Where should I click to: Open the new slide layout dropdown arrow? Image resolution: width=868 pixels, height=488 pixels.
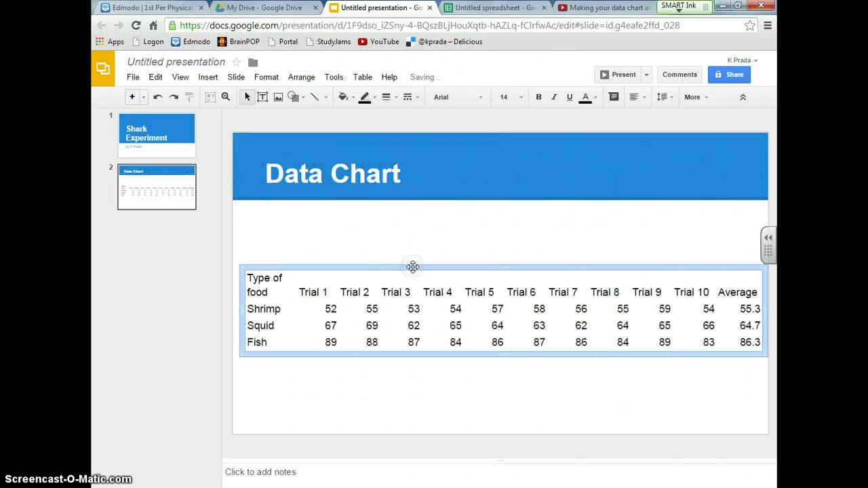143,97
